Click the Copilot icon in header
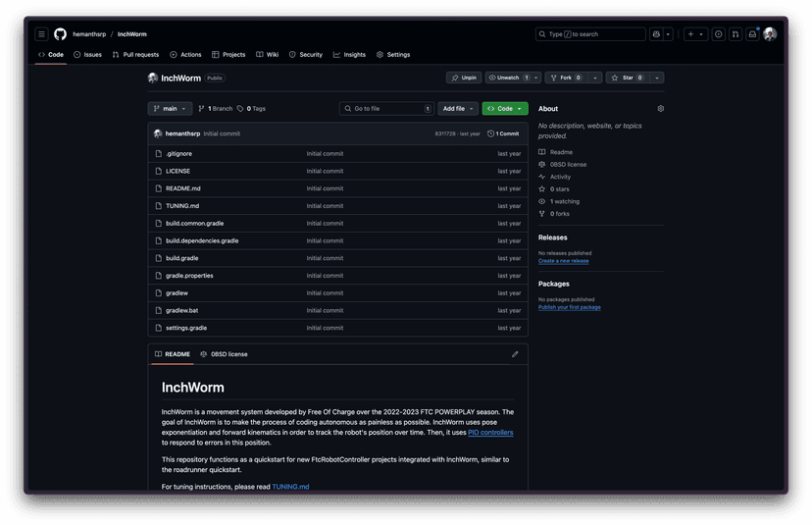Image resolution: width=812 pixels, height=526 pixels. [x=655, y=34]
